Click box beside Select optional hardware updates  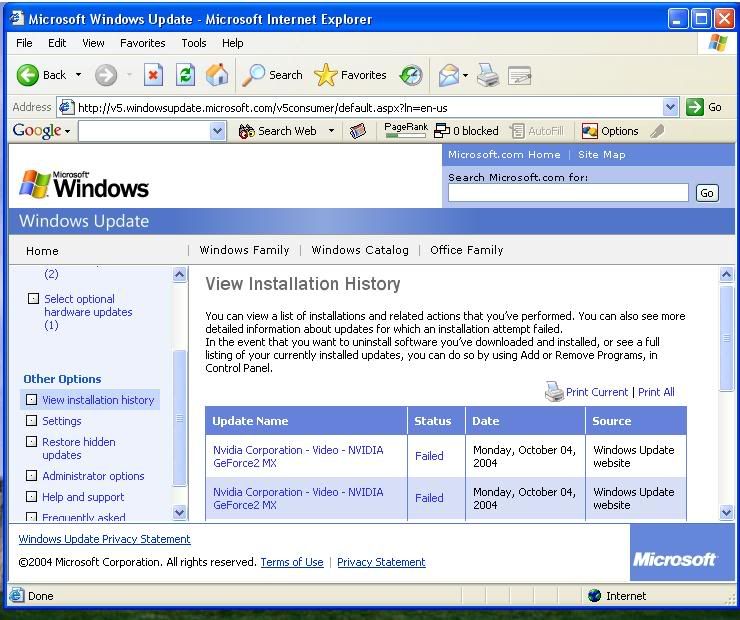coord(33,298)
